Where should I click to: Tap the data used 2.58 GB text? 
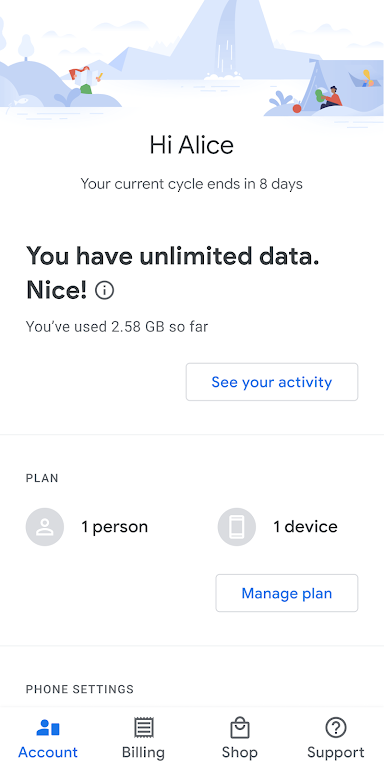(117, 327)
